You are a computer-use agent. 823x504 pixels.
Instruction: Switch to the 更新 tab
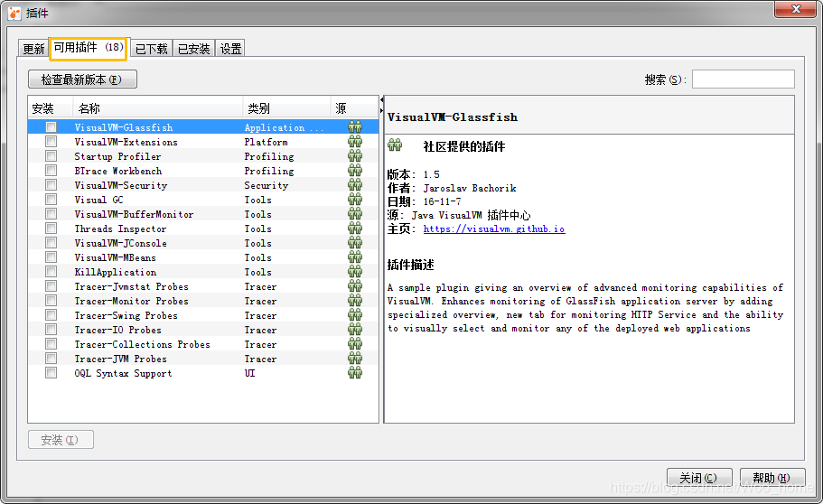tap(33, 49)
